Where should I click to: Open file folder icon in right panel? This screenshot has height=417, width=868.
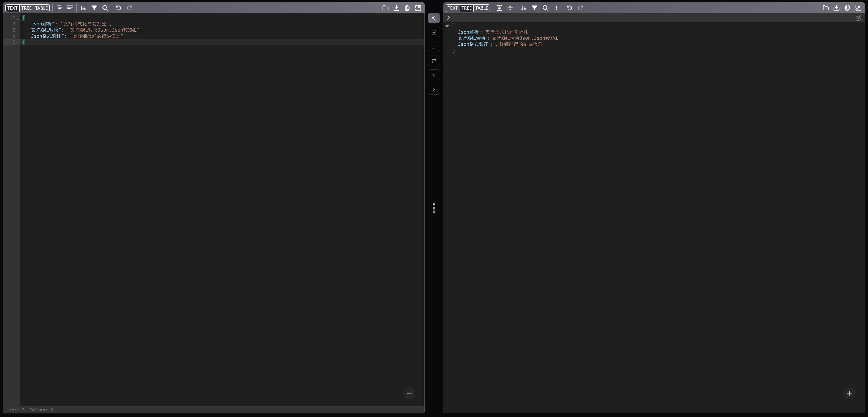[x=826, y=8]
